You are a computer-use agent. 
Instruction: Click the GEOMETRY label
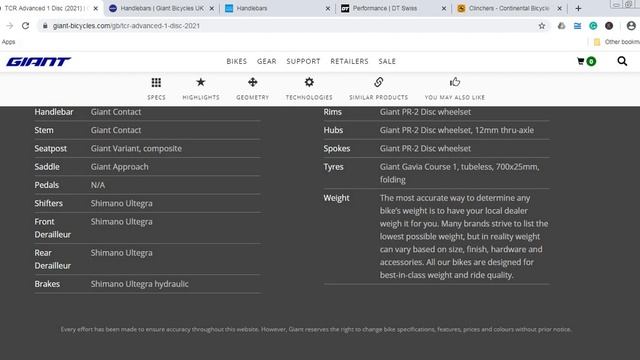253,97
